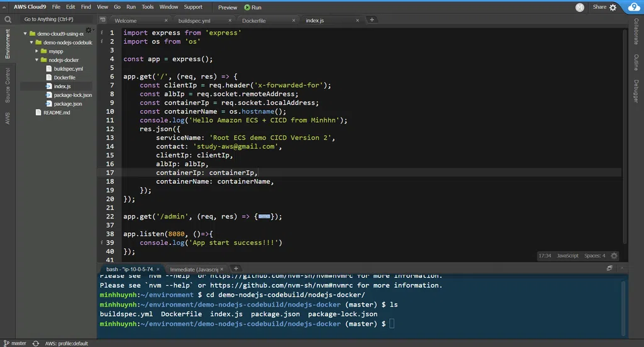644x347 pixels.
Task: Click the user avatar circle
Action: (580, 8)
